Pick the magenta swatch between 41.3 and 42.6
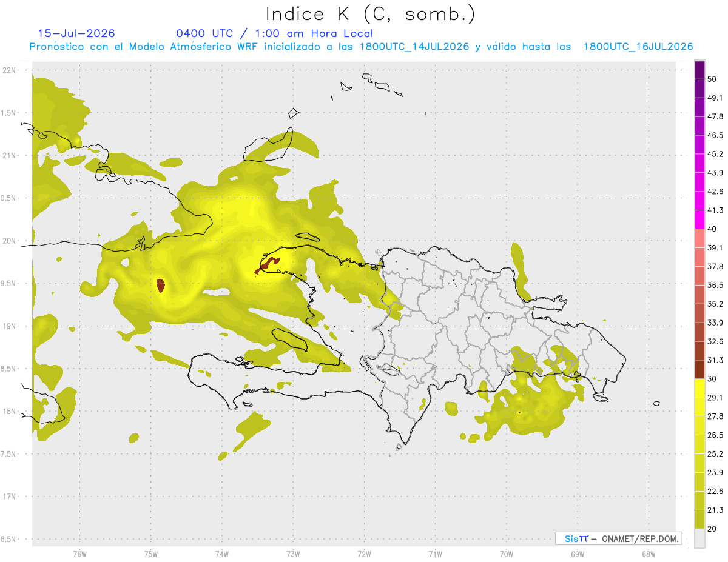The image size is (728, 562). click(699, 201)
